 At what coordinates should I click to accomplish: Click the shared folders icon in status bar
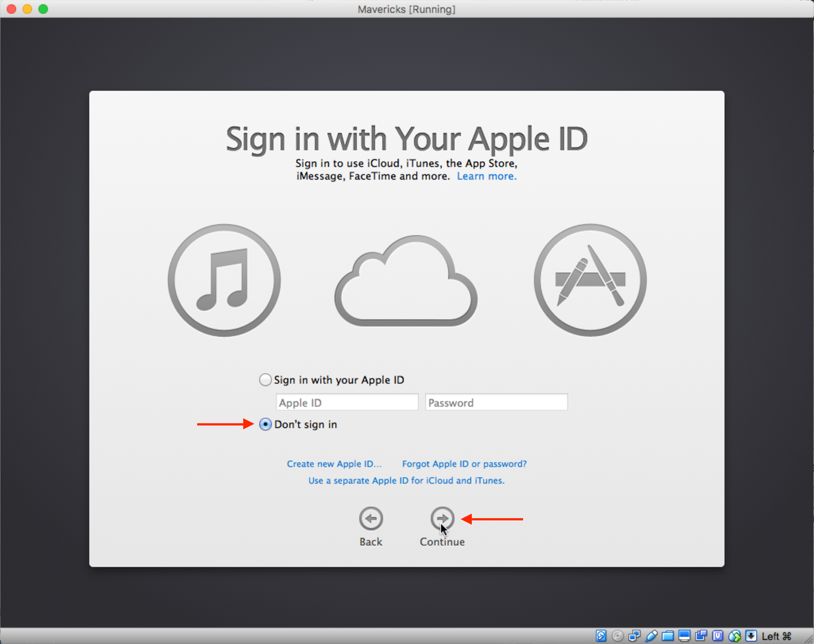click(x=668, y=636)
